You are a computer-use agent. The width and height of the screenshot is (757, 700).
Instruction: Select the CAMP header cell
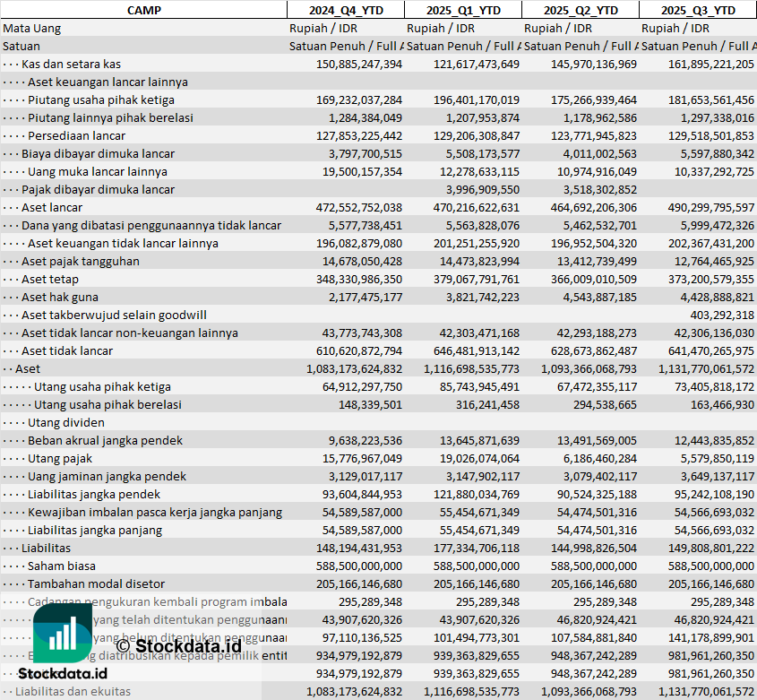click(143, 10)
